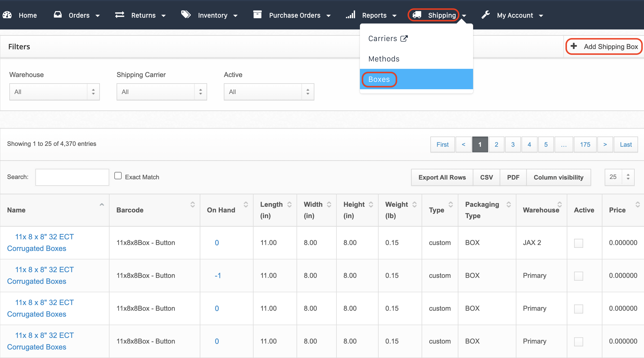Open the Warehouse filter dropdown

pyautogui.click(x=54, y=92)
